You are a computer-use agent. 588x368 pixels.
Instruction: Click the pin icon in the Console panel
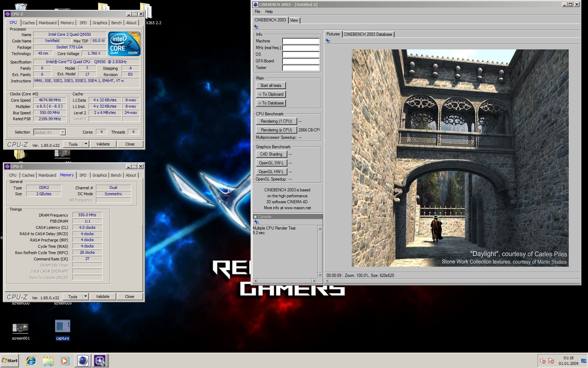click(256, 222)
